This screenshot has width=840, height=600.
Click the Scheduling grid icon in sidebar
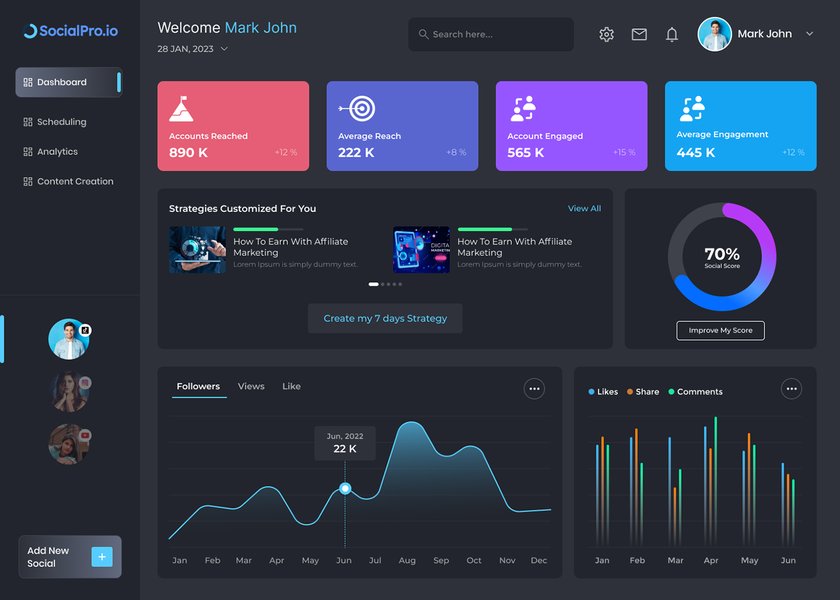pyautogui.click(x=28, y=122)
